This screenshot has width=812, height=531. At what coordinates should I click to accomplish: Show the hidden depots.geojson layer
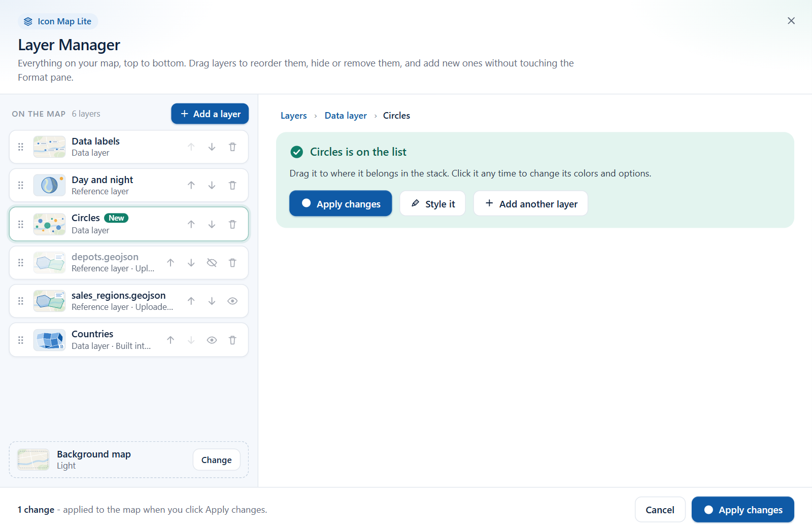coord(212,263)
